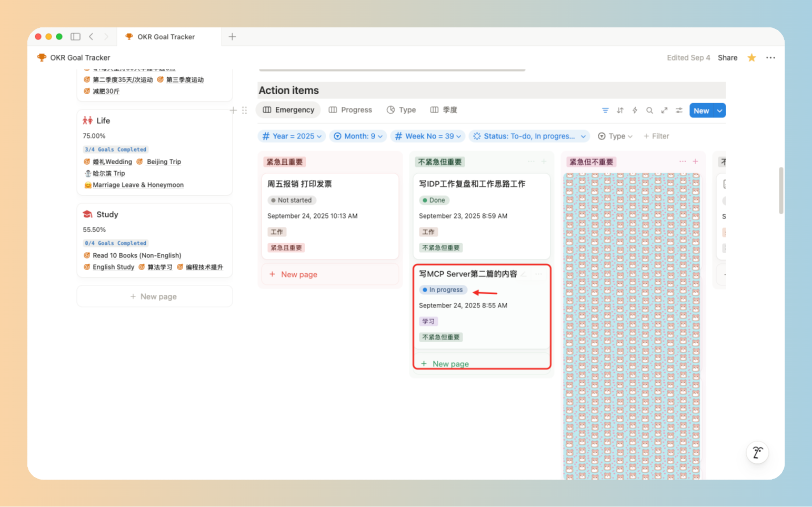Toggle the favorite star for this page
Screen dimensions: 812x507
pyautogui.click(x=751, y=58)
